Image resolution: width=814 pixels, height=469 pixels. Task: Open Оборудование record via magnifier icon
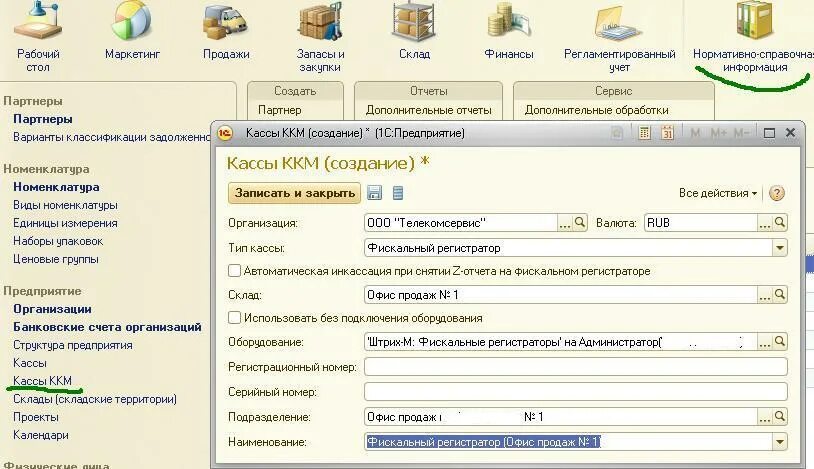click(780, 342)
